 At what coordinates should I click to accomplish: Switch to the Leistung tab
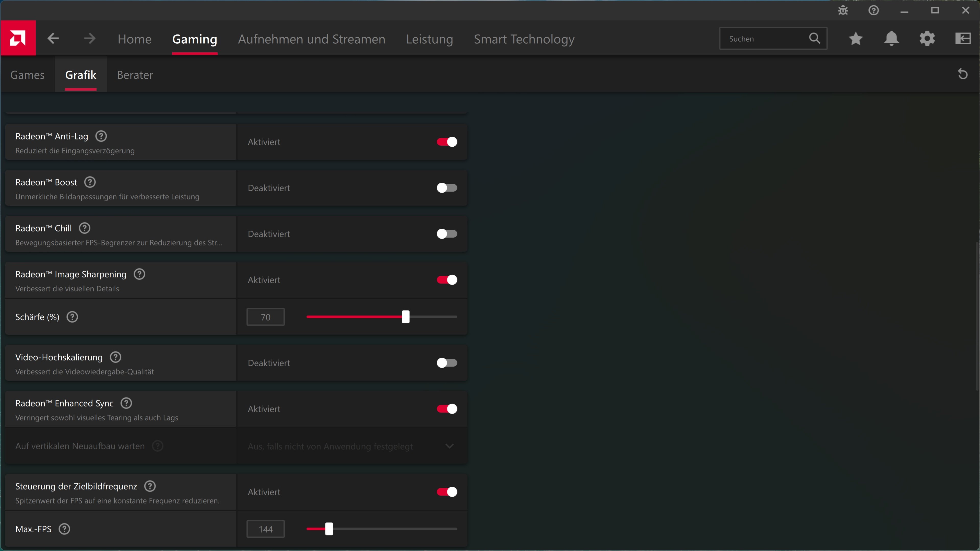430,39
